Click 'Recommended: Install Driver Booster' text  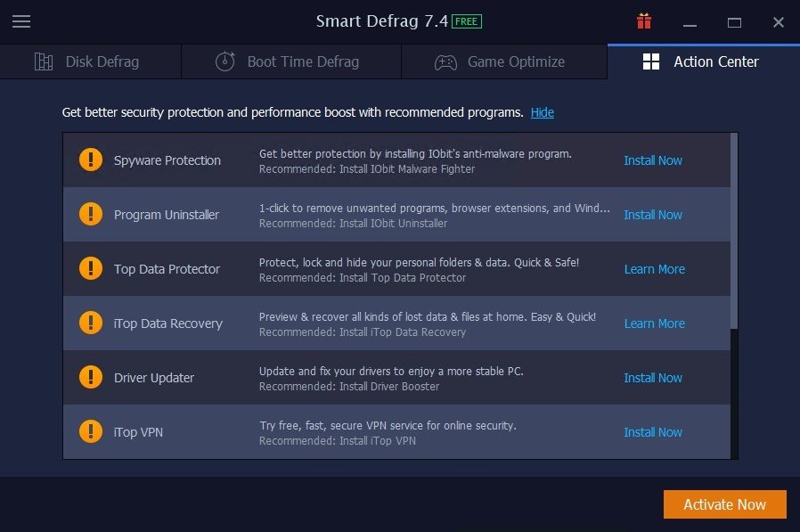coord(349,387)
